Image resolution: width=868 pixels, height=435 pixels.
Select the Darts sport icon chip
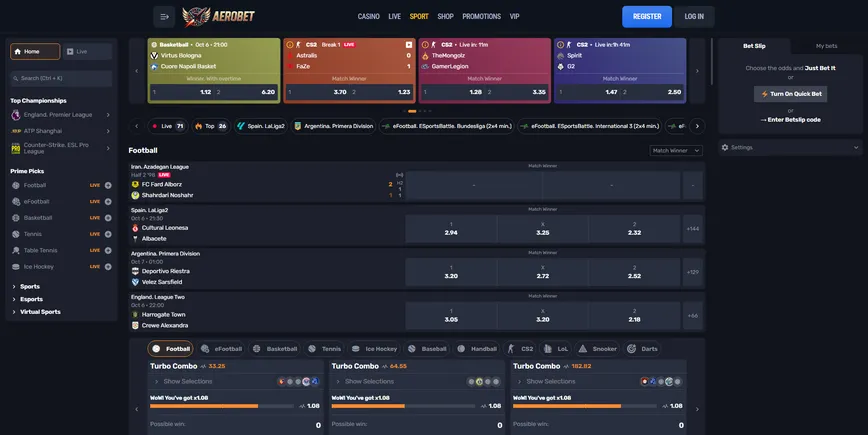tap(643, 349)
